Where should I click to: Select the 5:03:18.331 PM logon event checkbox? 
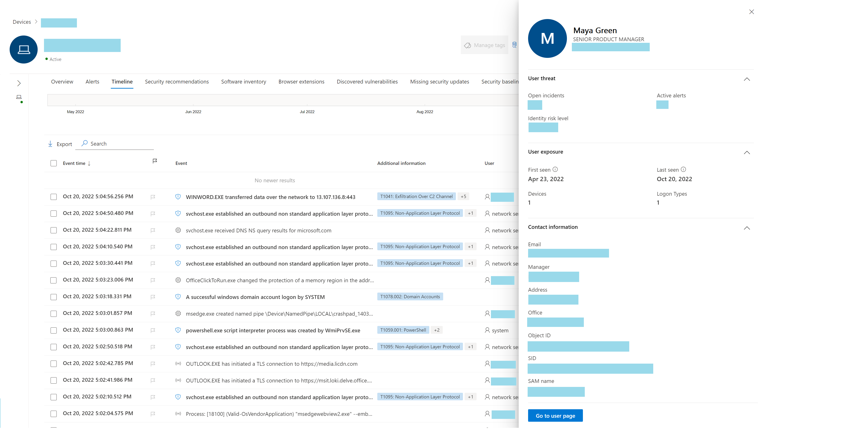54,297
